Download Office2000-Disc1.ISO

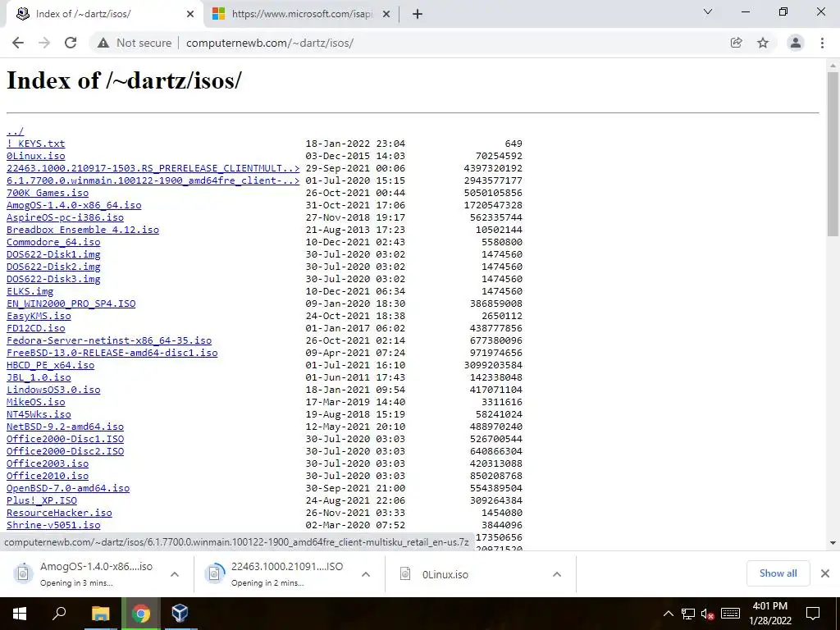coord(66,440)
